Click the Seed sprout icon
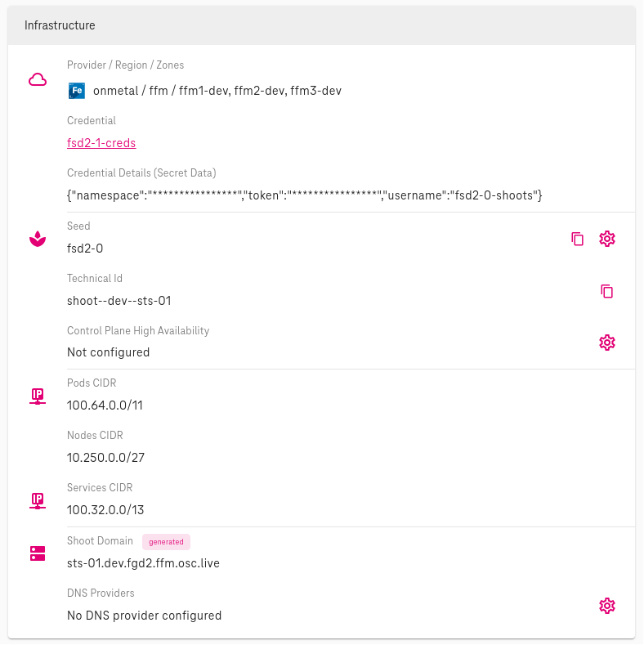Image resolution: width=644 pixels, height=645 pixels. [x=37, y=239]
